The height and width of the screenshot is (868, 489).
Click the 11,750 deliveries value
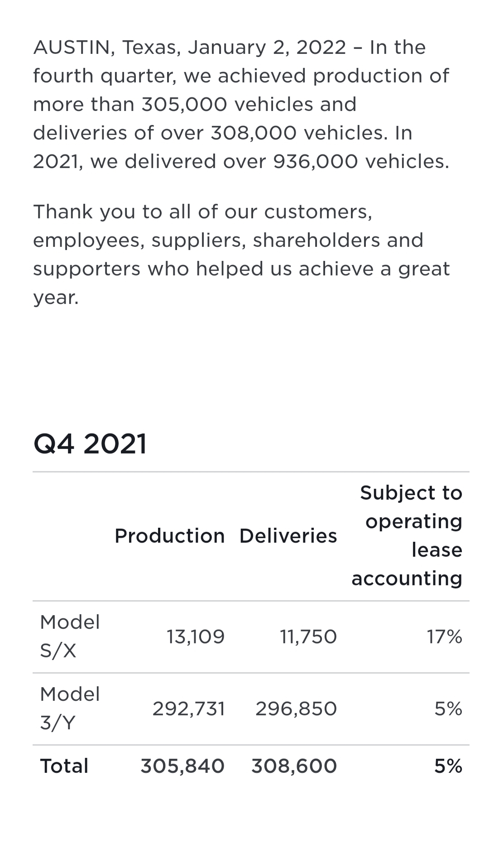pos(308,637)
